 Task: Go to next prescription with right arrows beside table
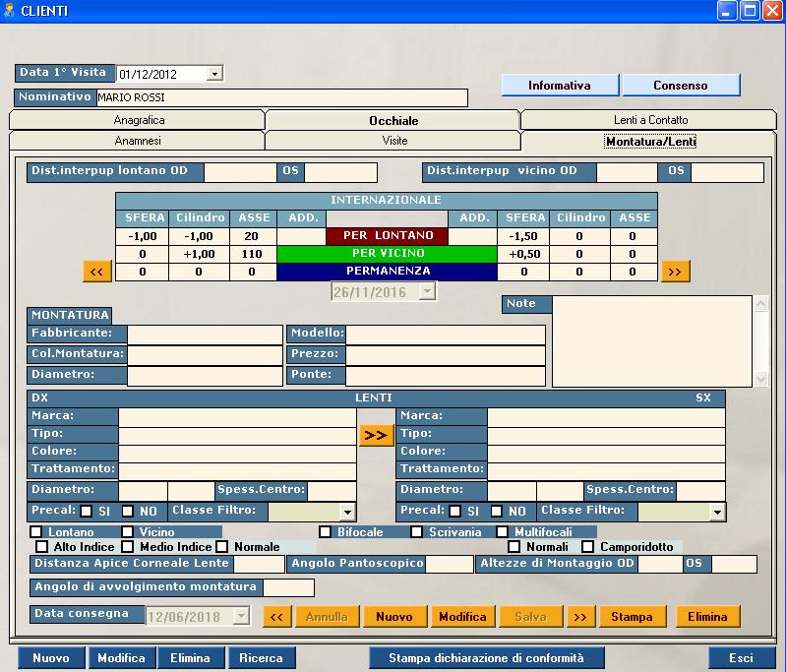pos(676,271)
